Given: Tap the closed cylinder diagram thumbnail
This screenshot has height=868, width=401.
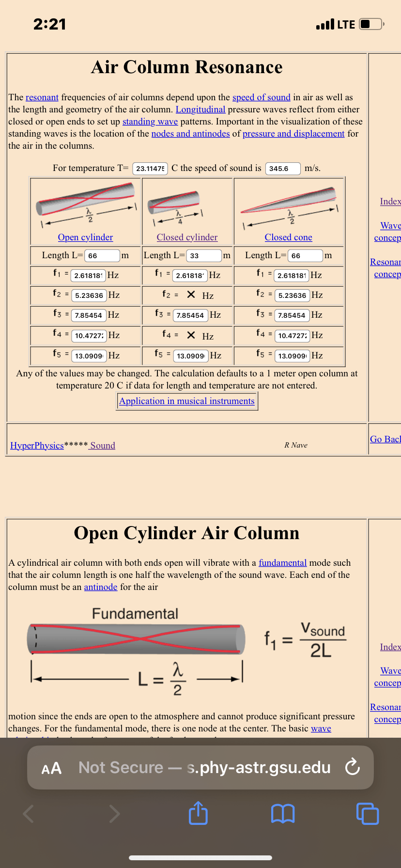Looking at the screenshot, I should point(176,207).
